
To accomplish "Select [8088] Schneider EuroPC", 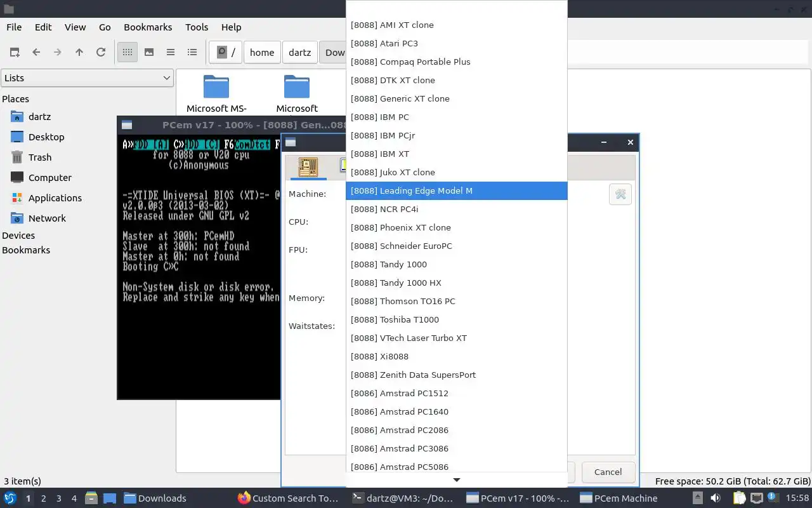I will tap(457, 246).
